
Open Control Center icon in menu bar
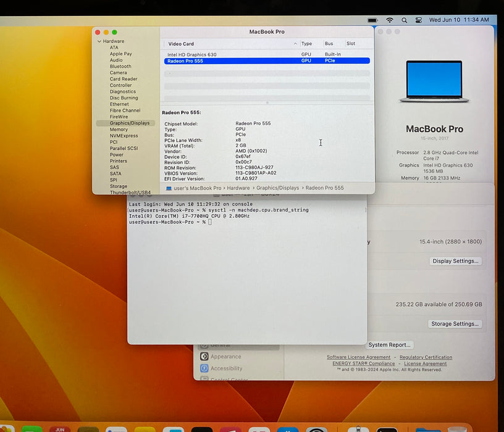pos(419,20)
